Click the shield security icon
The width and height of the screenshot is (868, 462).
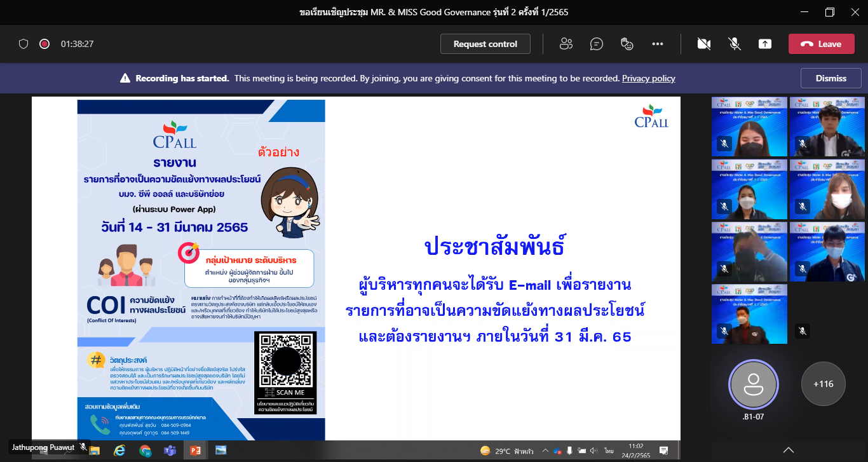coord(24,44)
